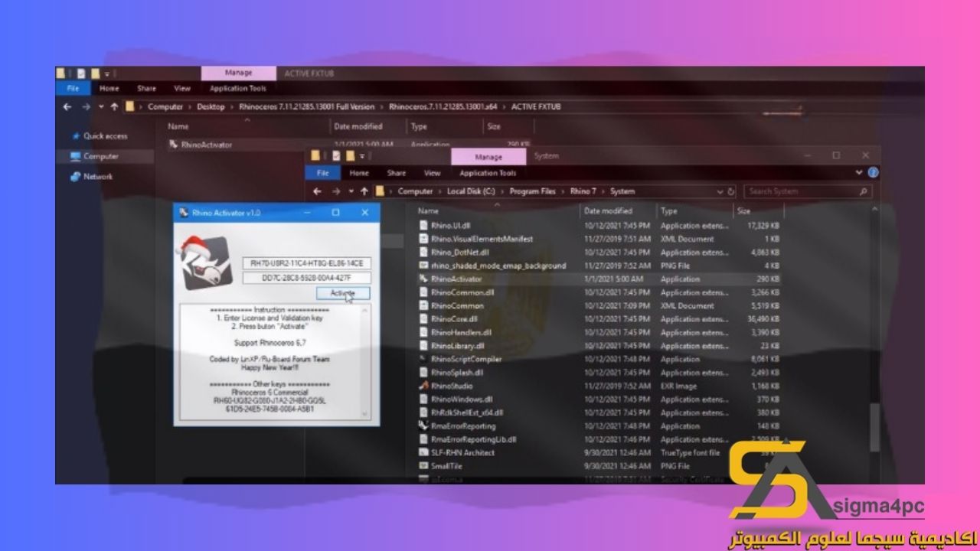The width and height of the screenshot is (980, 551).
Task: Open Application Tools tab in System window
Action: [x=488, y=174]
